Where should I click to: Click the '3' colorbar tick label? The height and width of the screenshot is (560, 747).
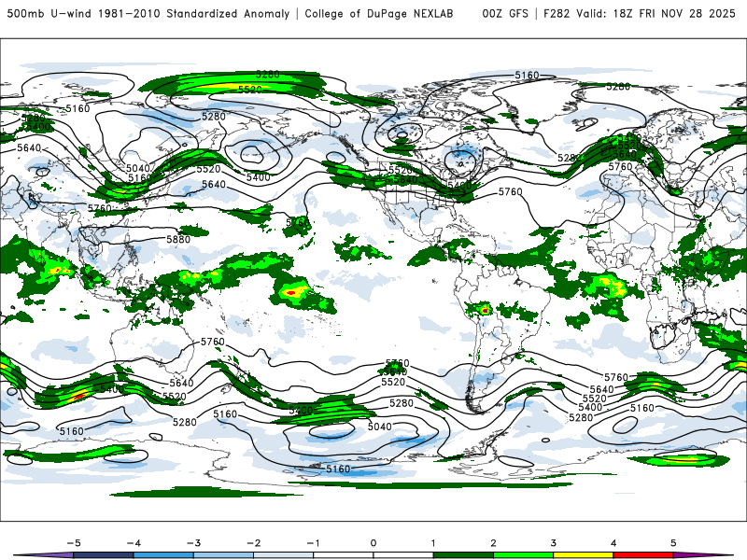pyautogui.click(x=554, y=543)
